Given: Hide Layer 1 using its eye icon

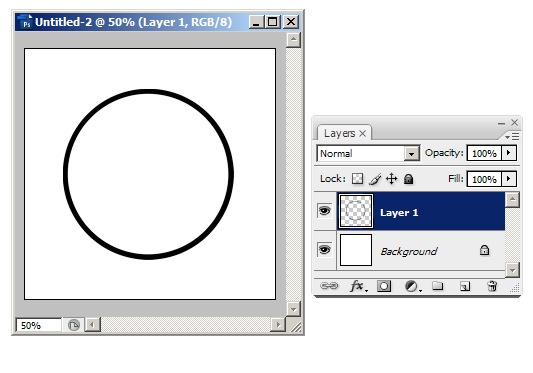Looking at the screenshot, I should pos(324,211).
